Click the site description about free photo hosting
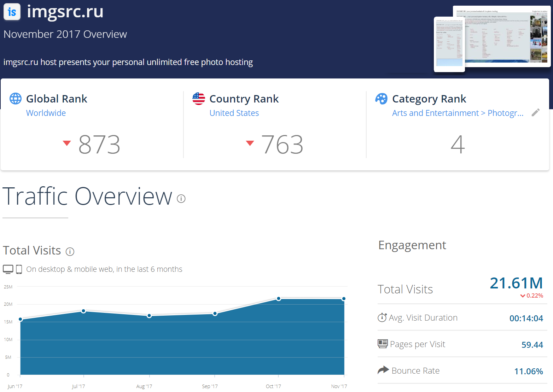This screenshot has width=553, height=392. click(x=128, y=62)
